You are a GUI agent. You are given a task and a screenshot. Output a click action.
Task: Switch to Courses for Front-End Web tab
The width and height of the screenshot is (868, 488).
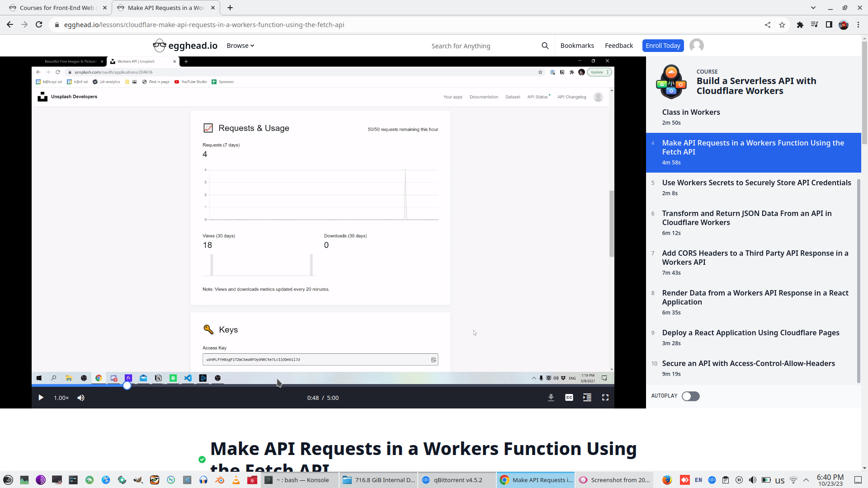pos(57,8)
